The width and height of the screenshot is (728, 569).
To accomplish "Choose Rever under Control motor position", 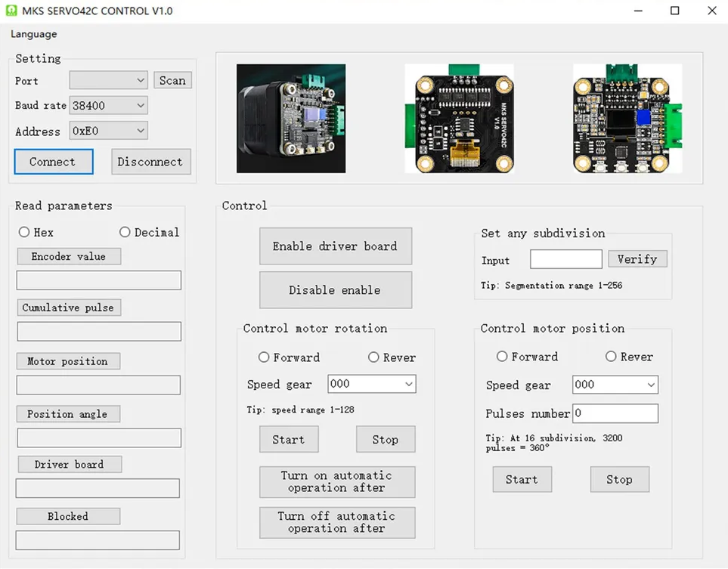I will coord(611,357).
